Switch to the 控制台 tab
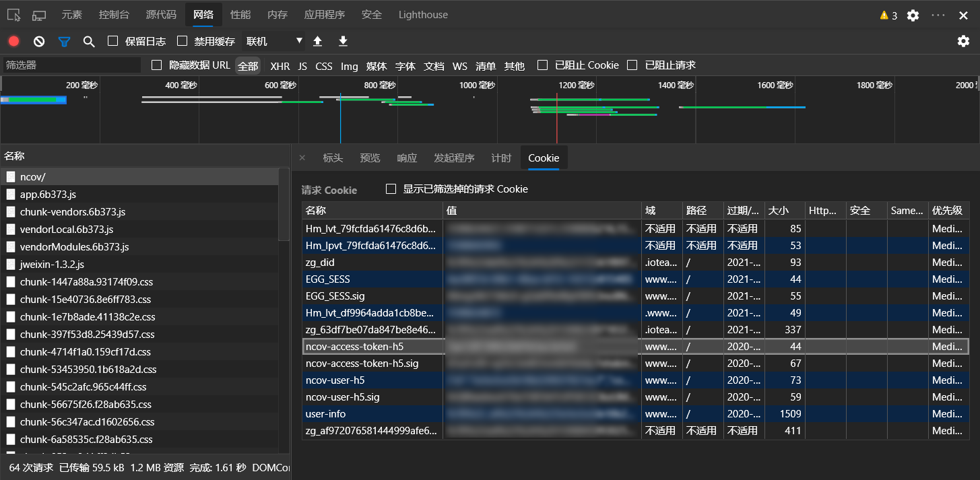This screenshot has width=980, height=480. [114, 15]
